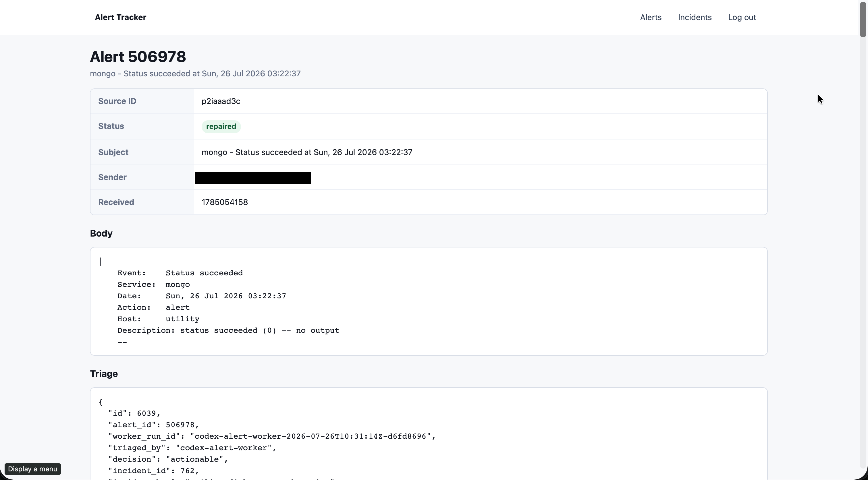Click the Body section heading
The height and width of the screenshot is (480, 868).
pyautogui.click(x=101, y=233)
